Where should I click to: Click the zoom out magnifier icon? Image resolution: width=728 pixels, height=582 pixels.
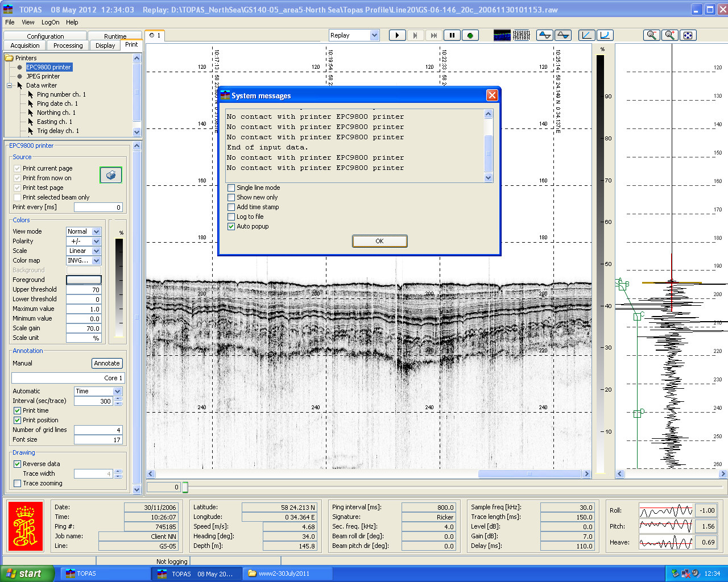pyautogui.click(x=652, y=35)
